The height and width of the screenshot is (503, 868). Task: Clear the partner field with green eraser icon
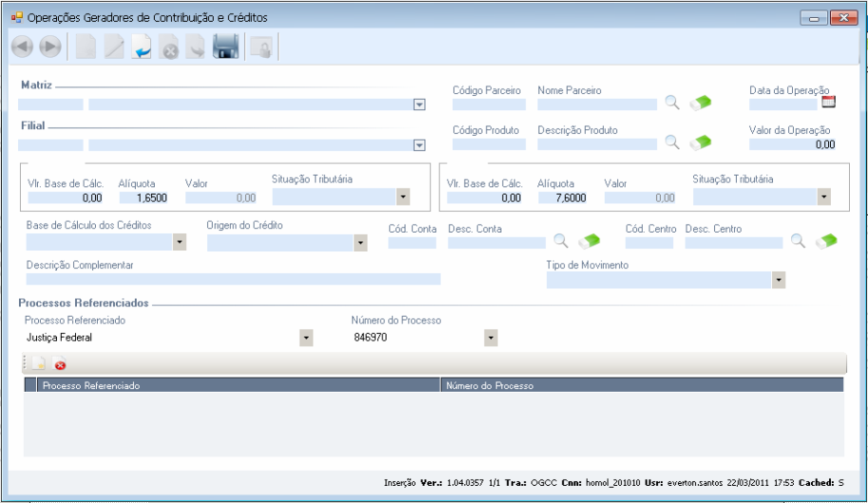coord(700,102)
